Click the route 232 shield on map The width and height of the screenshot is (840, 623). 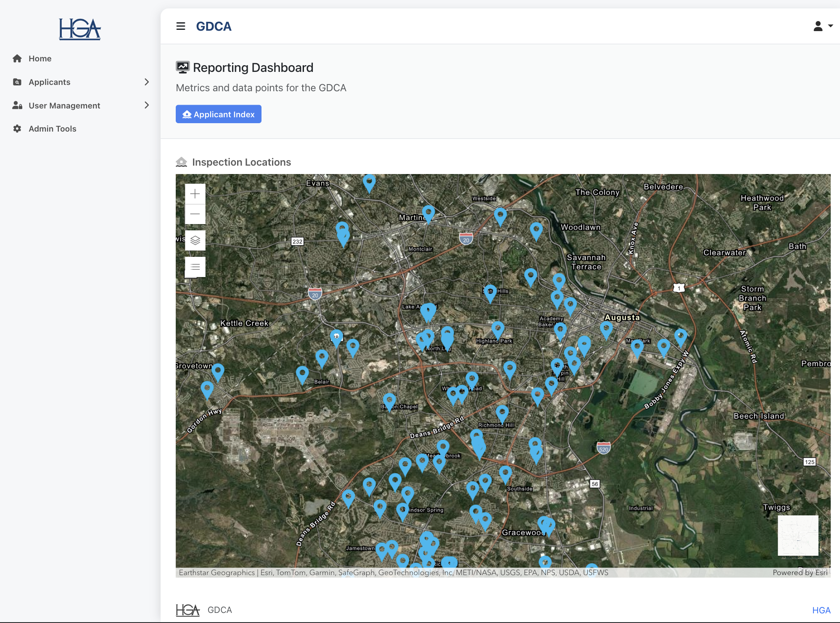[x=297, y=241]
